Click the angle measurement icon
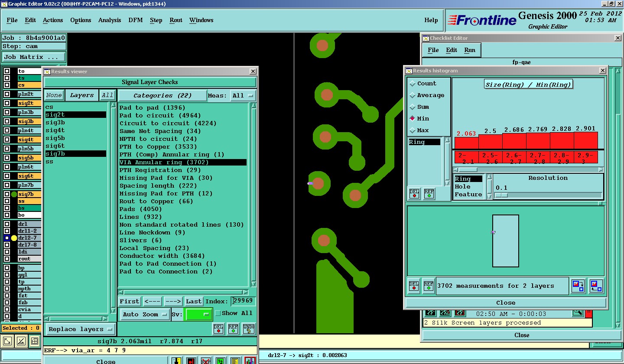Screen dimensions: 624x364 click(21, 341)
